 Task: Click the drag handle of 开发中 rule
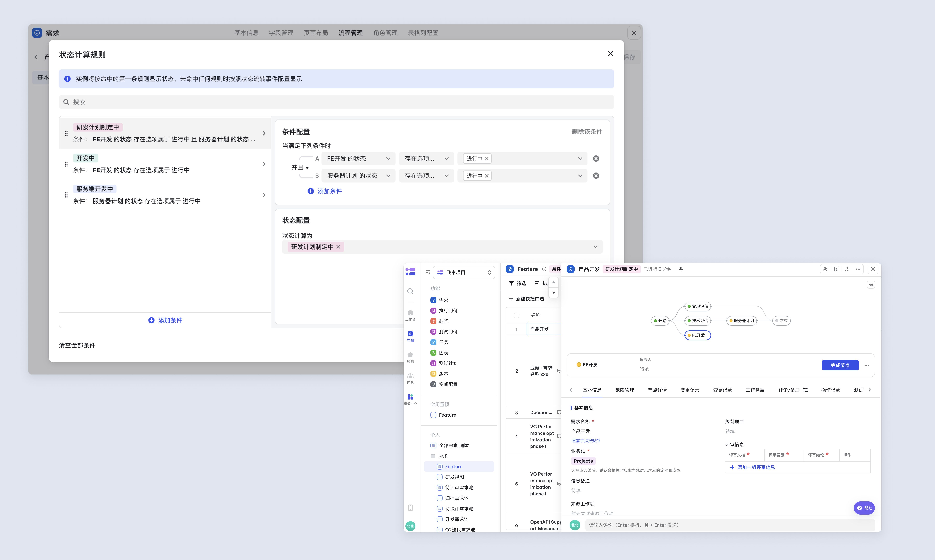click(66, 164)
